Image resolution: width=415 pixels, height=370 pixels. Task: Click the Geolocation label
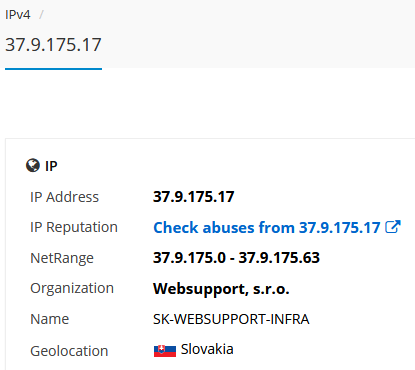pyautogui.click(x=69, y=351)
